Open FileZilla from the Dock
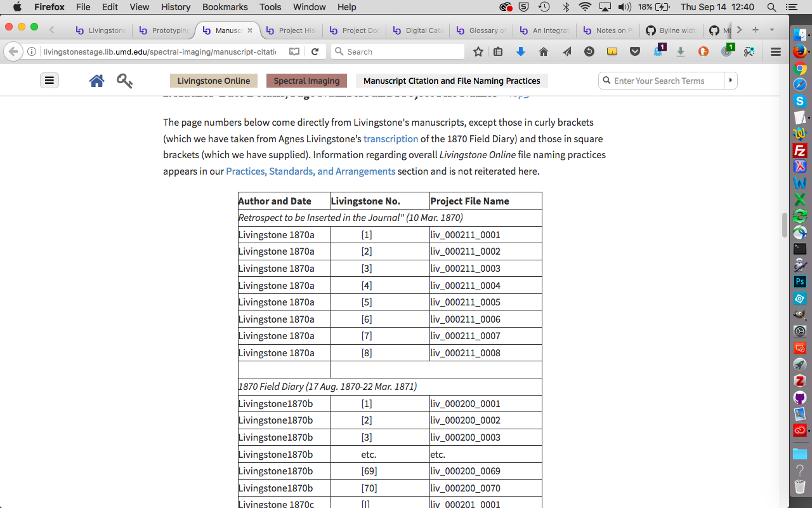Image resolution: width=812 pixels, height=508 pixels. coord(800,150)
